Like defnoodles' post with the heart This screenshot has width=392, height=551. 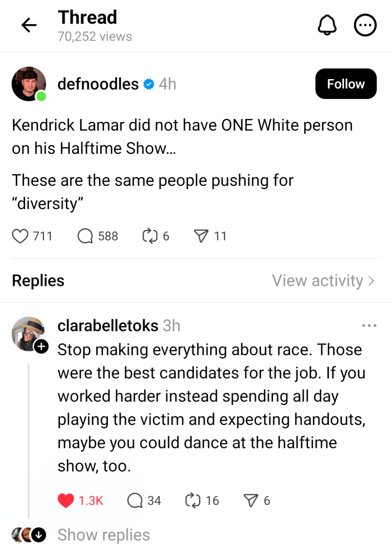coord(20,236)
